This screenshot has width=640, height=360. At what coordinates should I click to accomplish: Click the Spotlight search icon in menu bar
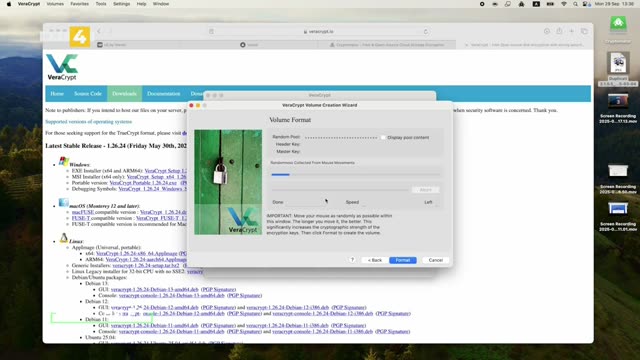(575, 4)
